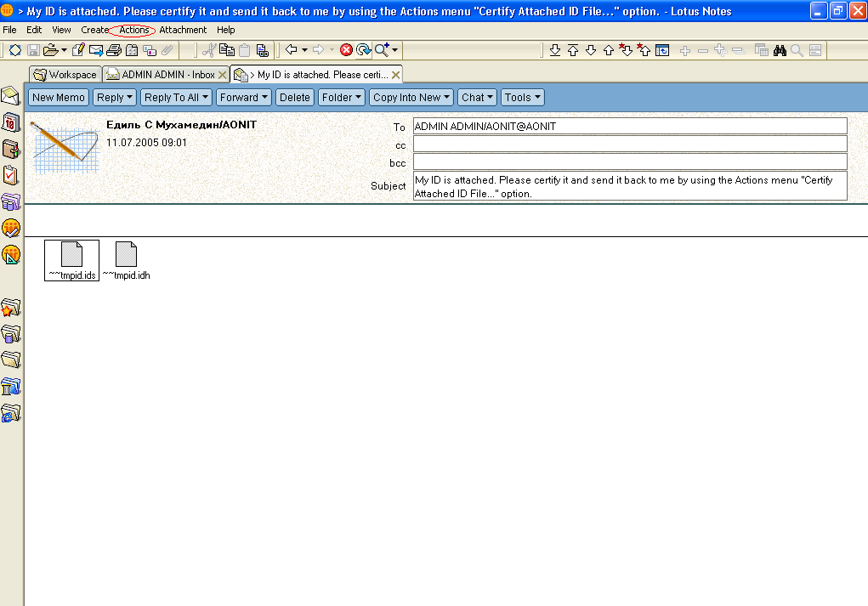Expand the Go Back history dropdown arrow
The width and height of the screenshot is (868, 606).
304,50
